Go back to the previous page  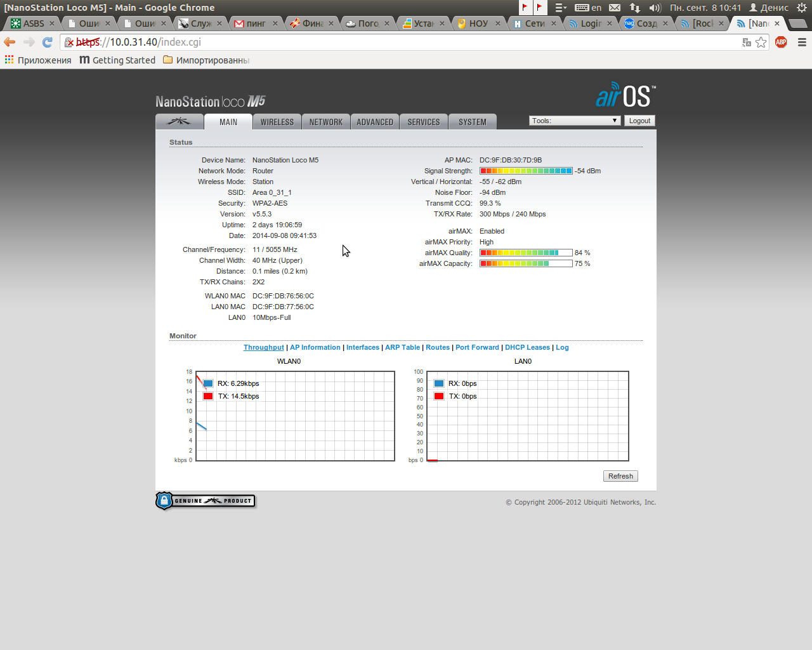[x=10, y=42]
